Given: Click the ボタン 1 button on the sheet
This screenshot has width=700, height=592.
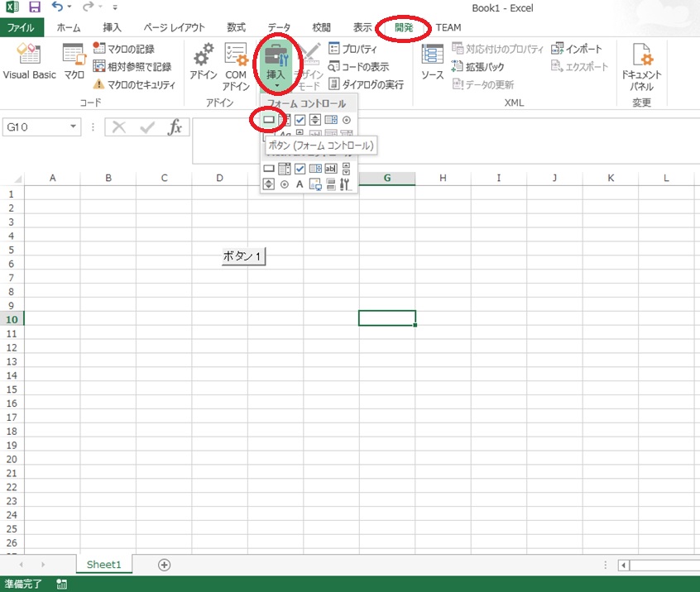Looking at the screenshot, I should (243, 256).
